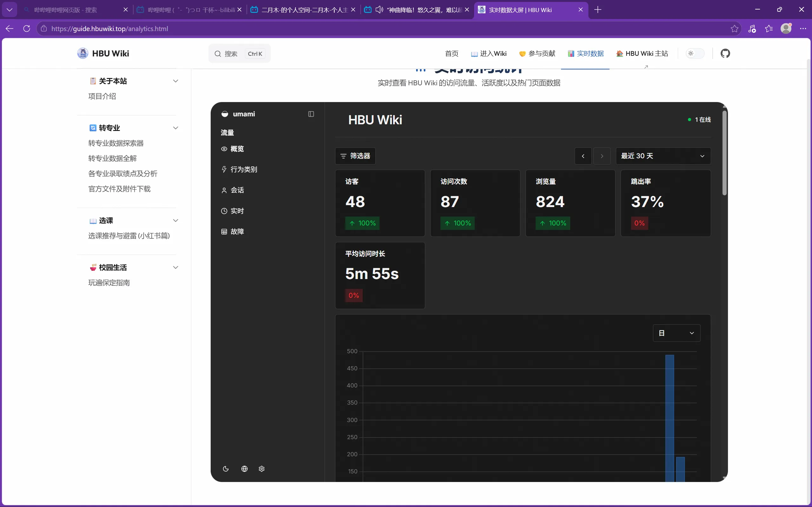The height and width of the screenshot is (507, 812).
Task: Click the 1 在线 status indicator
Action: 699,120
